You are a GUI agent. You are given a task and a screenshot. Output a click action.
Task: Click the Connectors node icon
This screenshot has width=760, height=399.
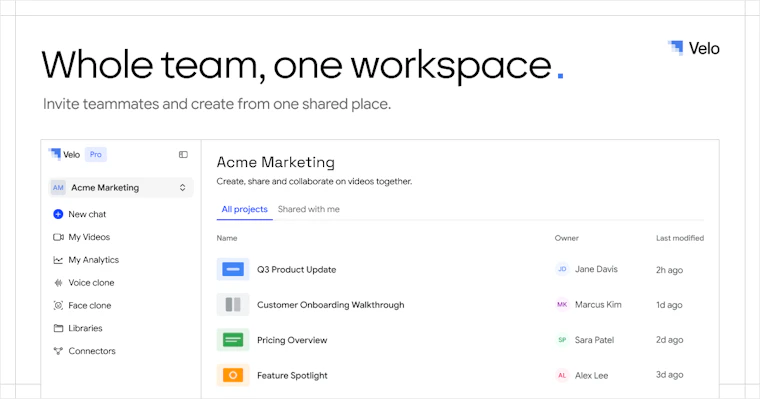(x=58, y=351)
